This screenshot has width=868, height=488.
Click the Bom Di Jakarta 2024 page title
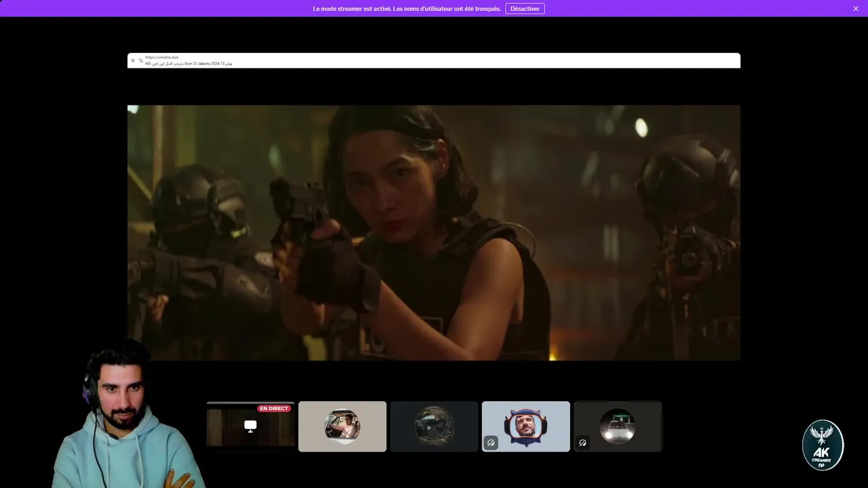point(189,64)
